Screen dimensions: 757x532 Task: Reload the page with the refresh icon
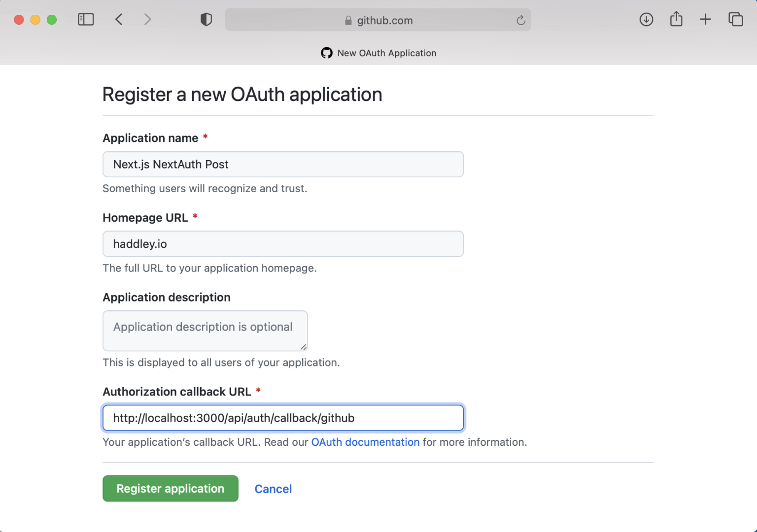tap(520, 20)
